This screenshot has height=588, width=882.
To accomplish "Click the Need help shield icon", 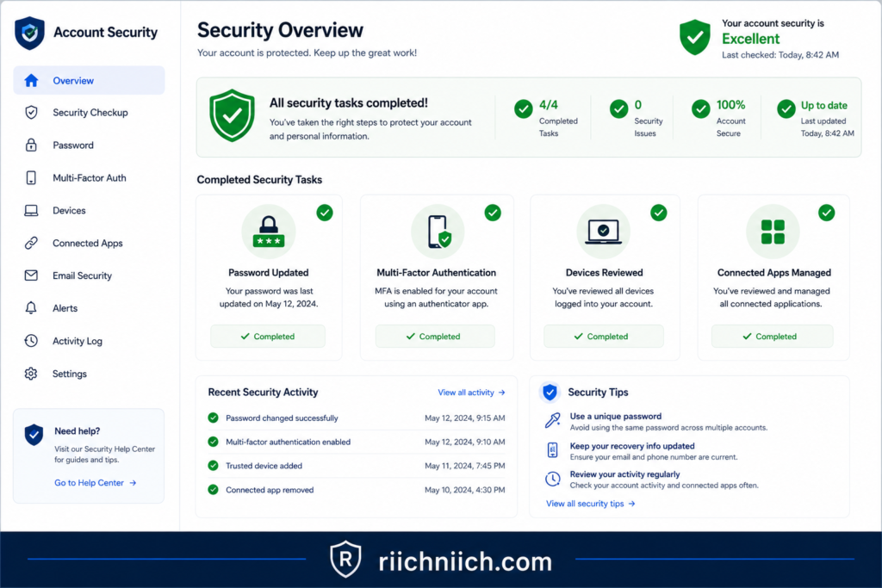I will click(x=34, y=435).
